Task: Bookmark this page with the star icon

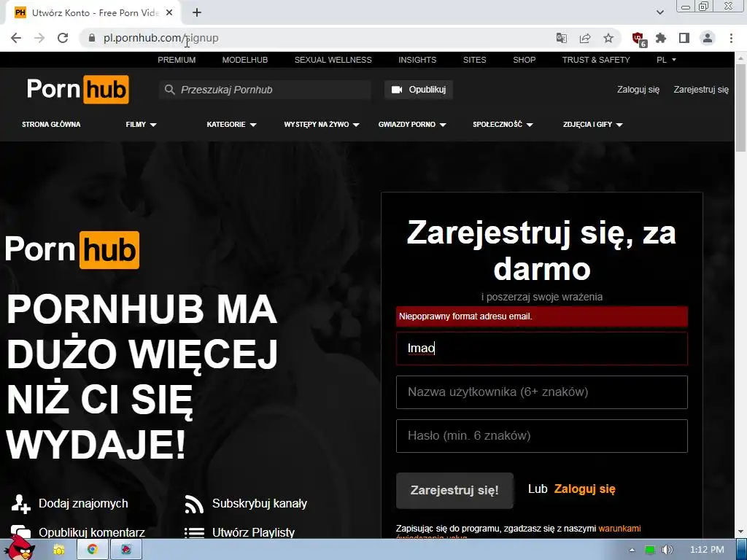Action: coord(608,38)
